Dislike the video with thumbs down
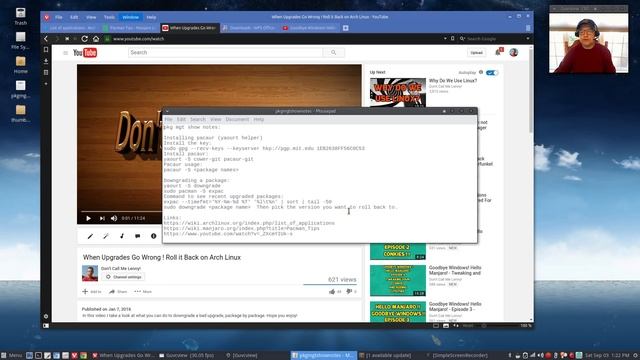The image size is (640, 360). click(349, 291)
